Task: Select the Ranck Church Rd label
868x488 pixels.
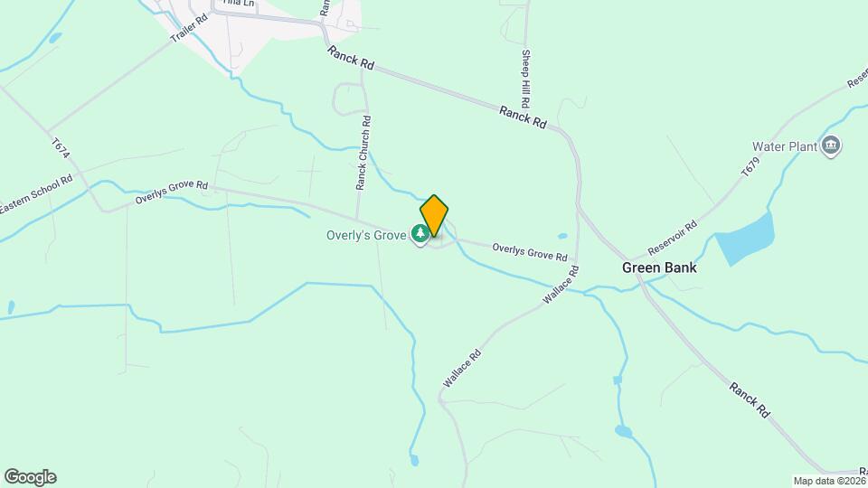Action: (363, 153)
